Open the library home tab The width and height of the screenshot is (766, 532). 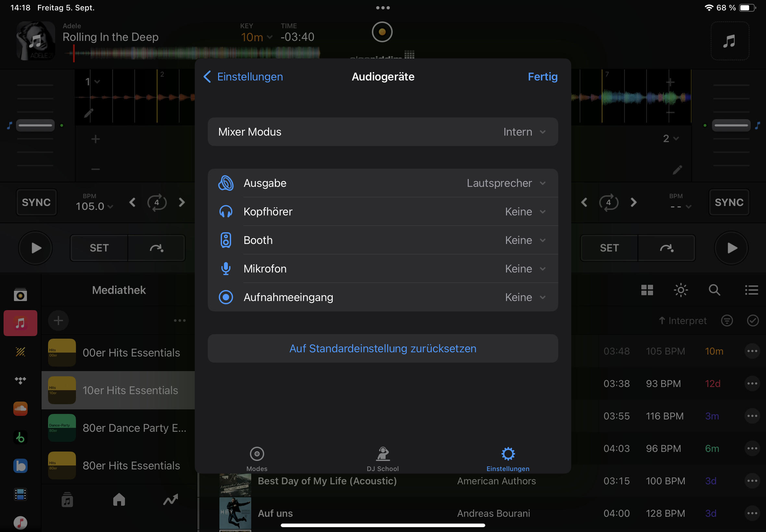click(119, 500)
